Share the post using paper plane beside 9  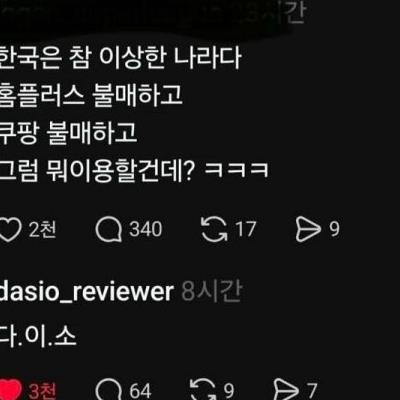308,229
